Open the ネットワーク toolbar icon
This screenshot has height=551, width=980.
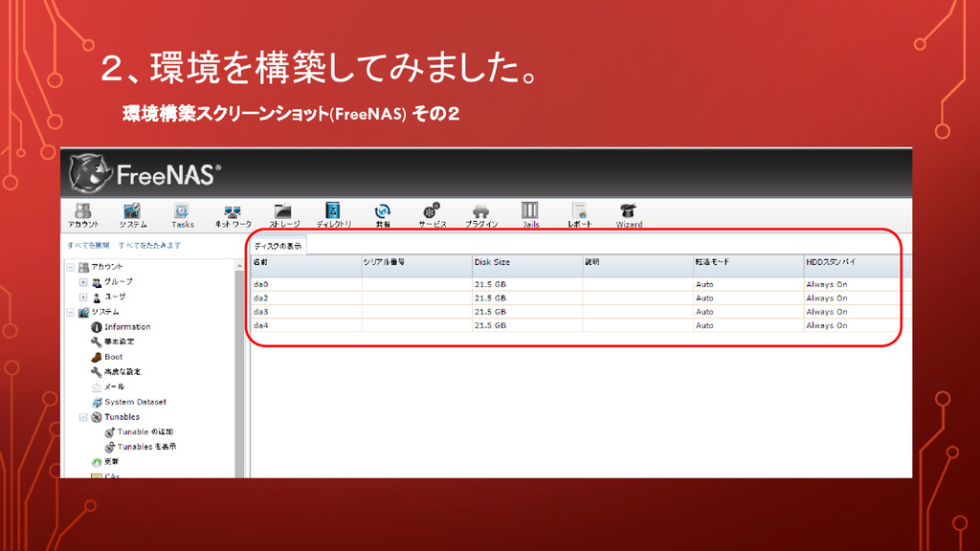coord(233,215)
